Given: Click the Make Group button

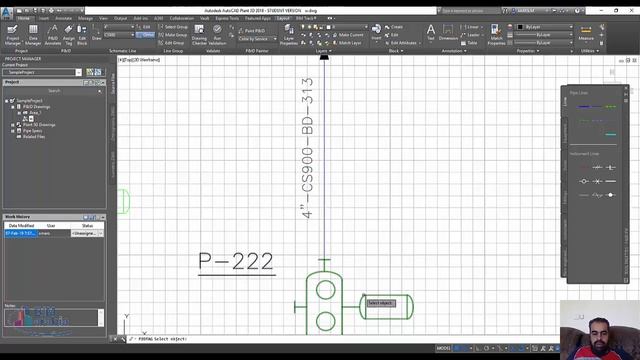Looking at the screenshot, I should coord(173,35).
